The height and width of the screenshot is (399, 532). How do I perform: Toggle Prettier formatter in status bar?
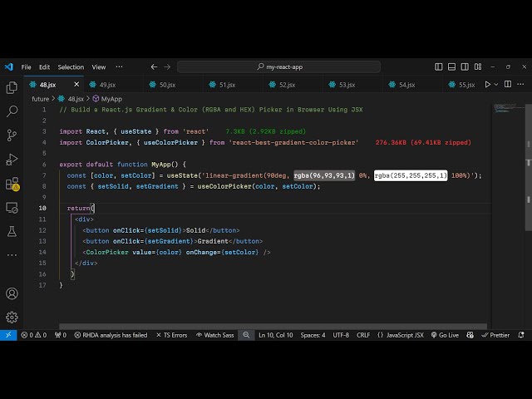(x=495, y=335)
